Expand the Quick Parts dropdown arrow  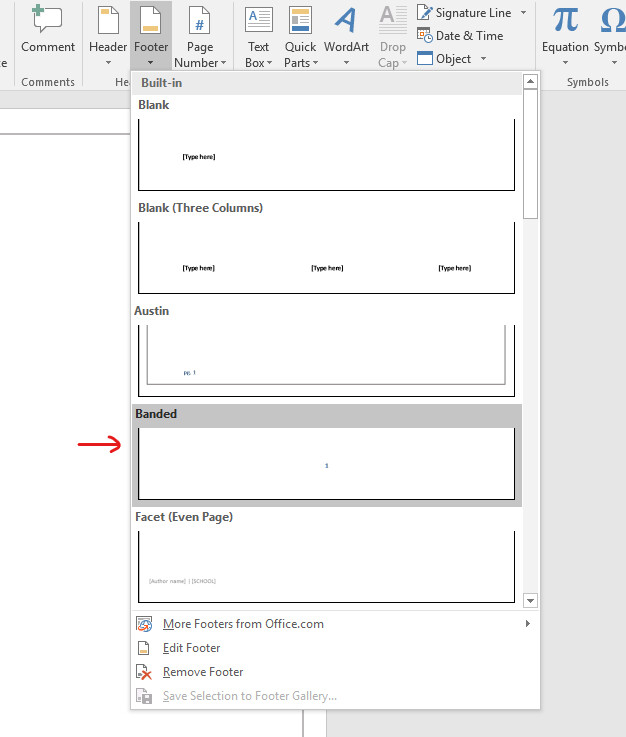tap(315, 63)
